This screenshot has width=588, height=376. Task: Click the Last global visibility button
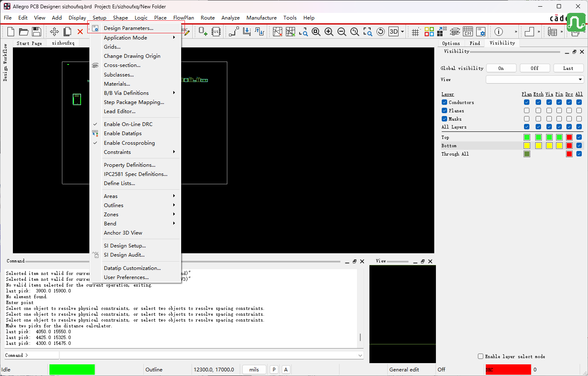coord(568,68)
